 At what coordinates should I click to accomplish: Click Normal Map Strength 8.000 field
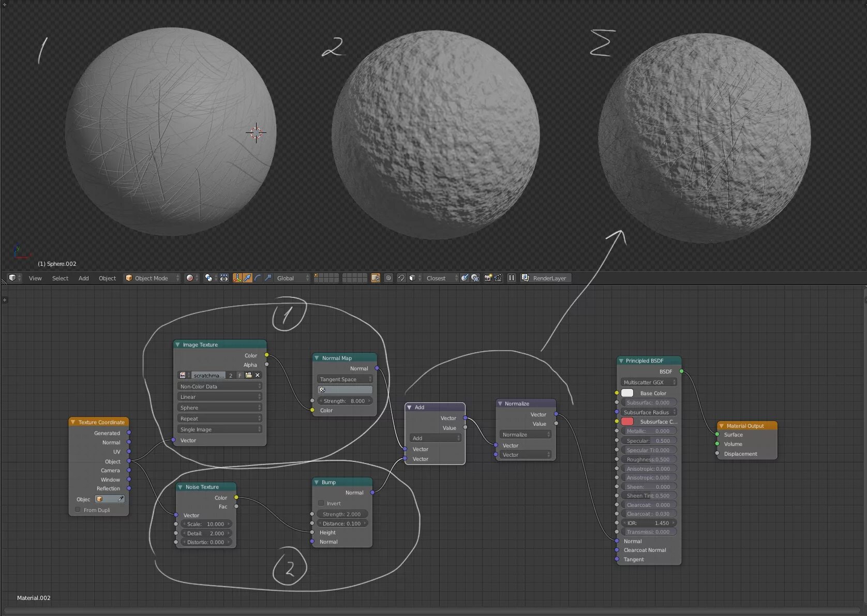(x=345, y=401)
